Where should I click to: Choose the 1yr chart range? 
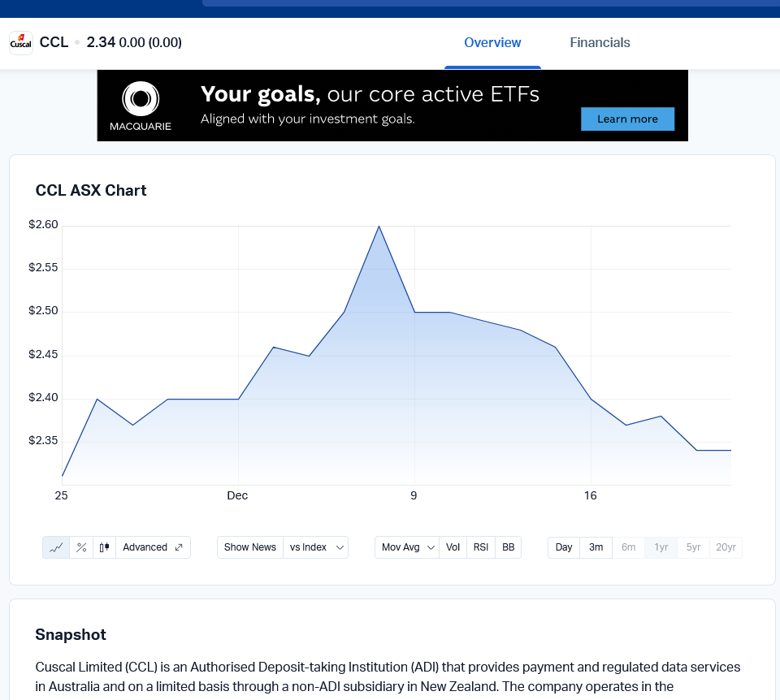(x=661, y=547)
